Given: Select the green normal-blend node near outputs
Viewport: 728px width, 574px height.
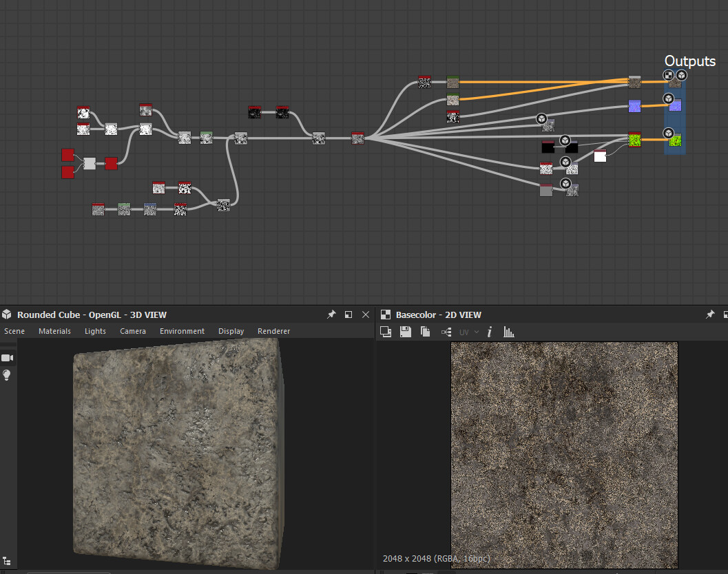Looking at the screenshot, I should point(634,140).
